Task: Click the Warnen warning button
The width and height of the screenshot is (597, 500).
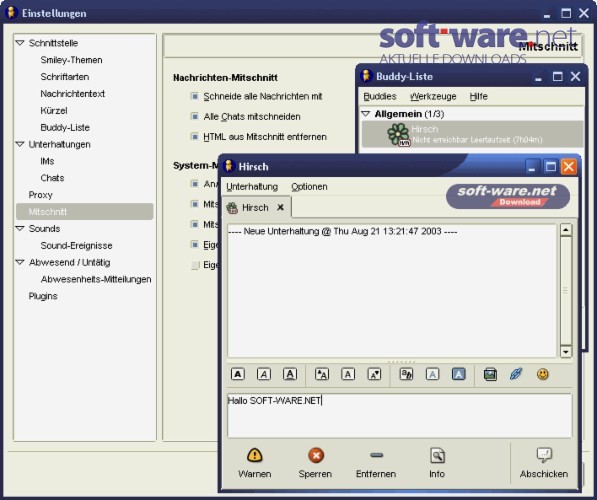Action: 255,463
